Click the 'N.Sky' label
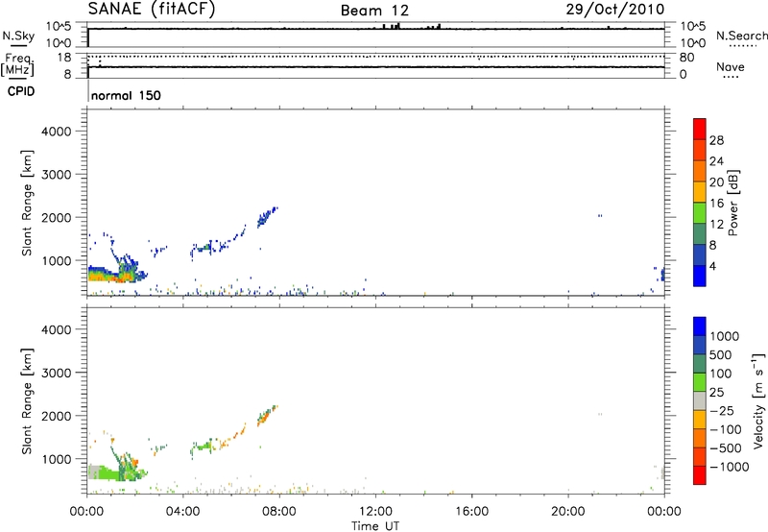This screenshot has width=768, height=532. coord(18,36)
